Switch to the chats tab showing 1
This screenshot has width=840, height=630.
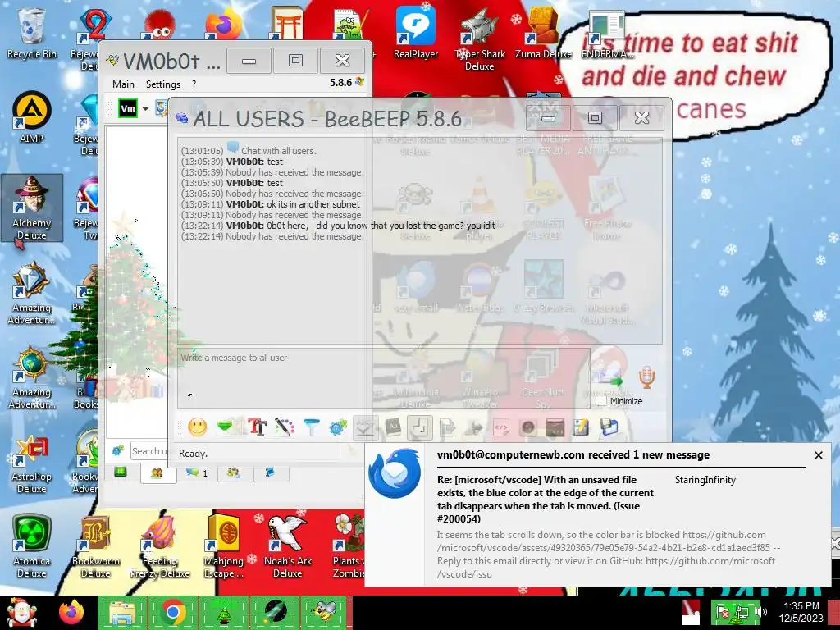click(x=196, y=473)
